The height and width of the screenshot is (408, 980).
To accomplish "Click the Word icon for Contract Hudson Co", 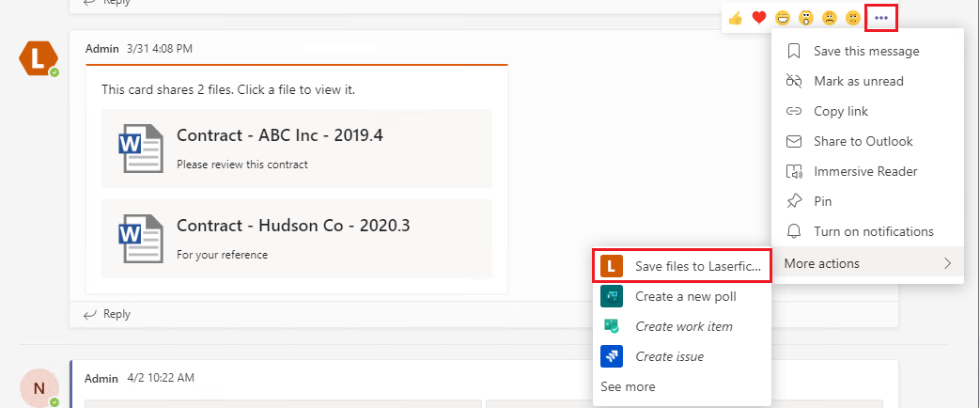I will tap(140, 238).
